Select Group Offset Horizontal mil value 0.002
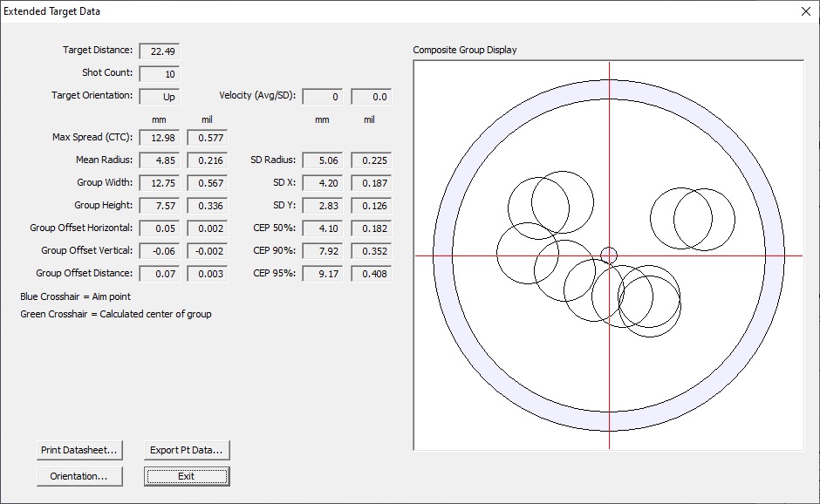 coord(207,228)
